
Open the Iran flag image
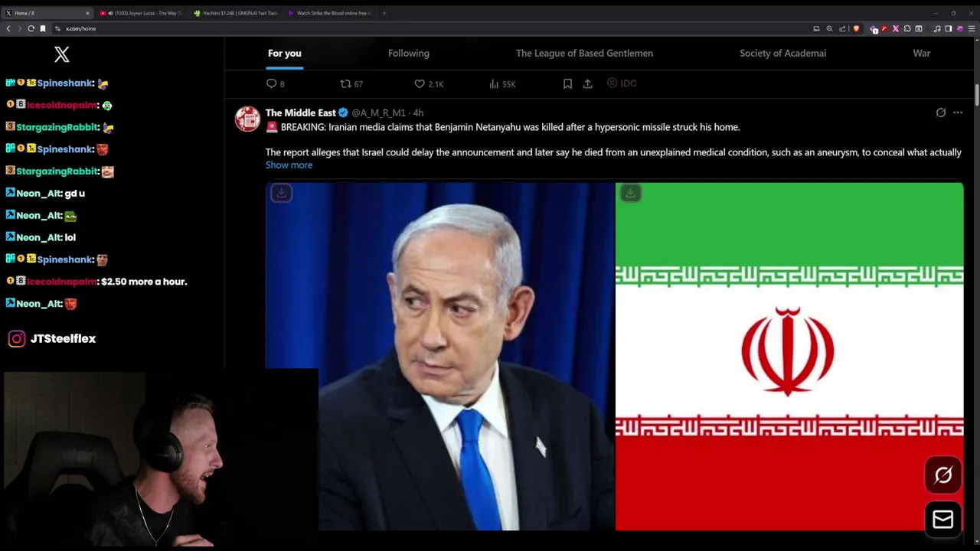tap(789, 356)
